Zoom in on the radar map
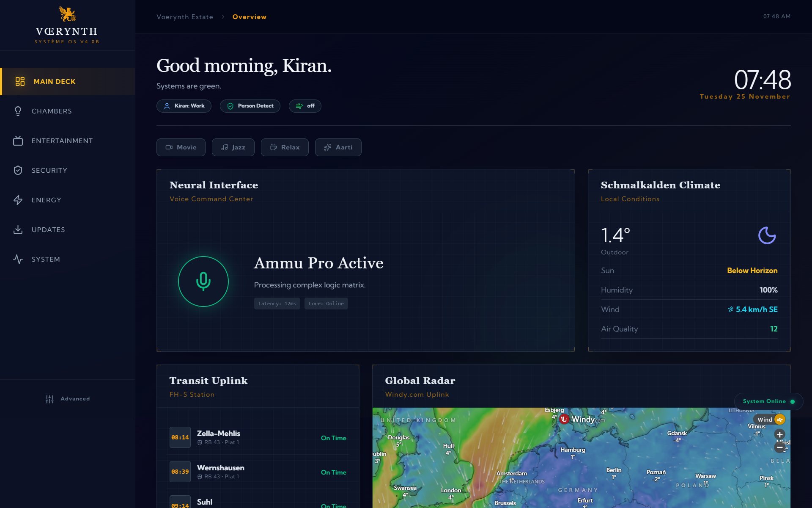 pyautogui.click(x=779, y=434)
